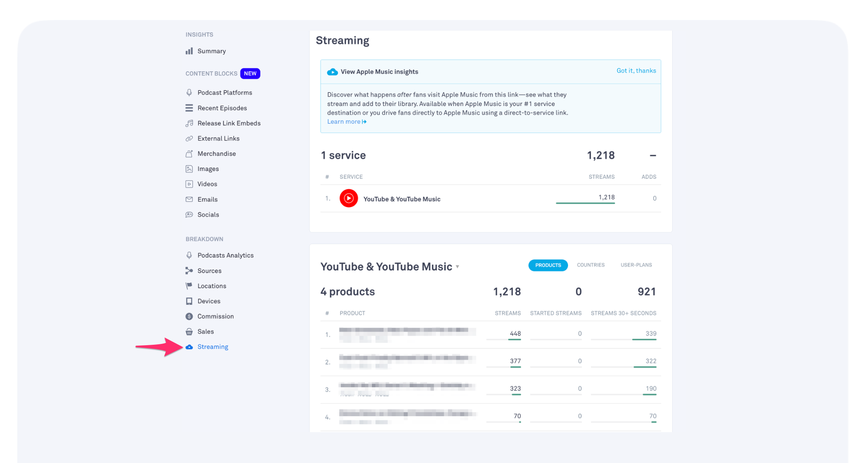Click the Podcast Platforms microphone icon
This screenshot has width=868, height=463.
coord(189,93)
